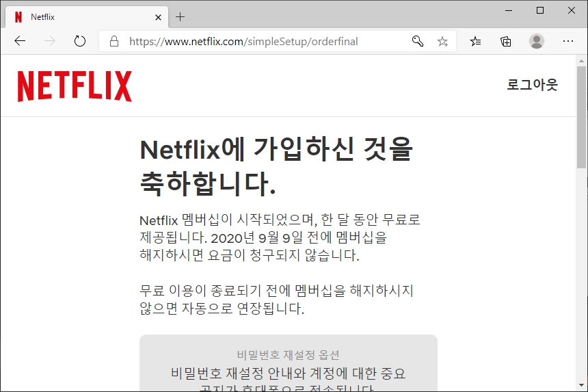Open a new tab with plus
588x392 pixels.
[180, 17]
